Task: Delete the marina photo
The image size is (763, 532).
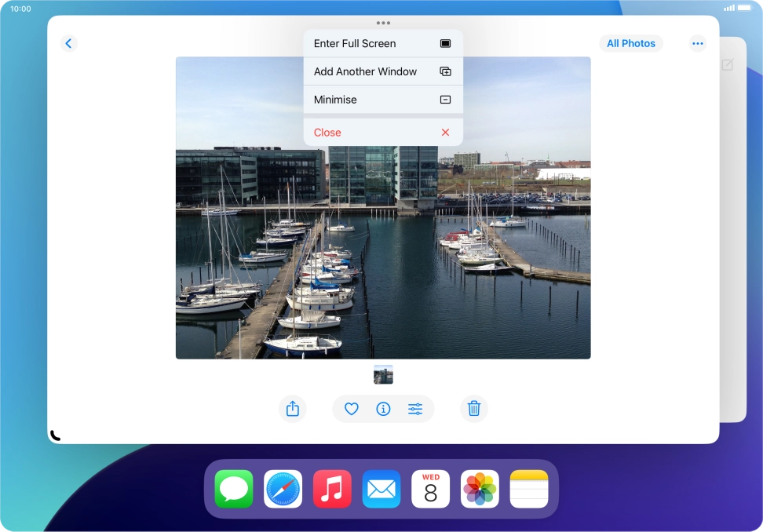Action: (474, 409)
